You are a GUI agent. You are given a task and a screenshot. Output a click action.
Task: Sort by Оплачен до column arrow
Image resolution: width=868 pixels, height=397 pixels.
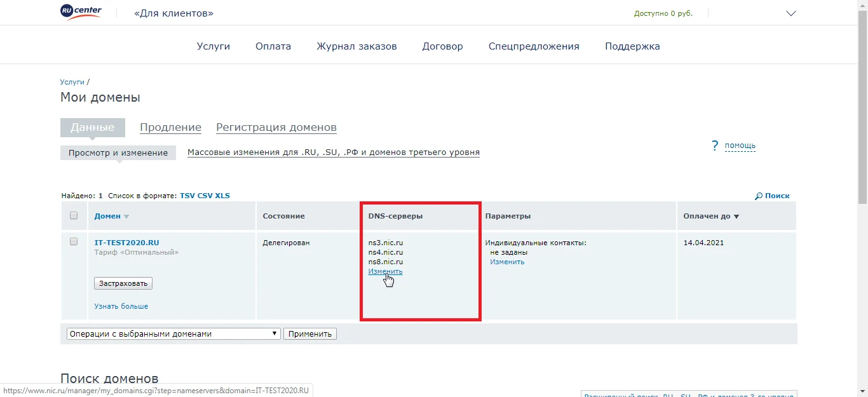click(737, 216)
